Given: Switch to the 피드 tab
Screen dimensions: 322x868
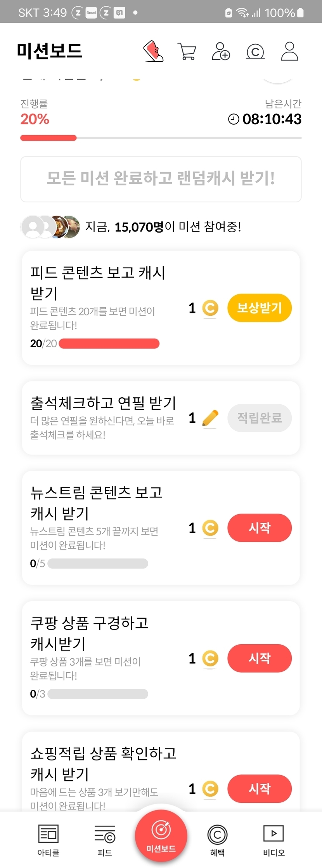Looking at the screenshot, I should click(105, 840).
